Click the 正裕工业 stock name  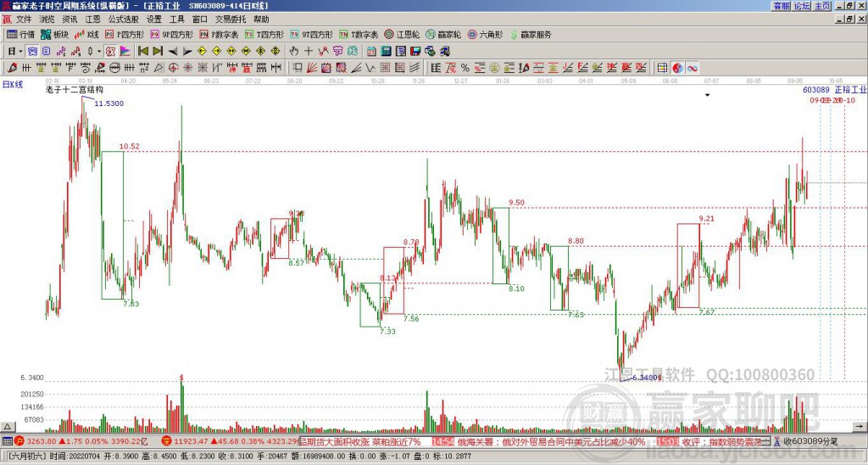point(850,90)
